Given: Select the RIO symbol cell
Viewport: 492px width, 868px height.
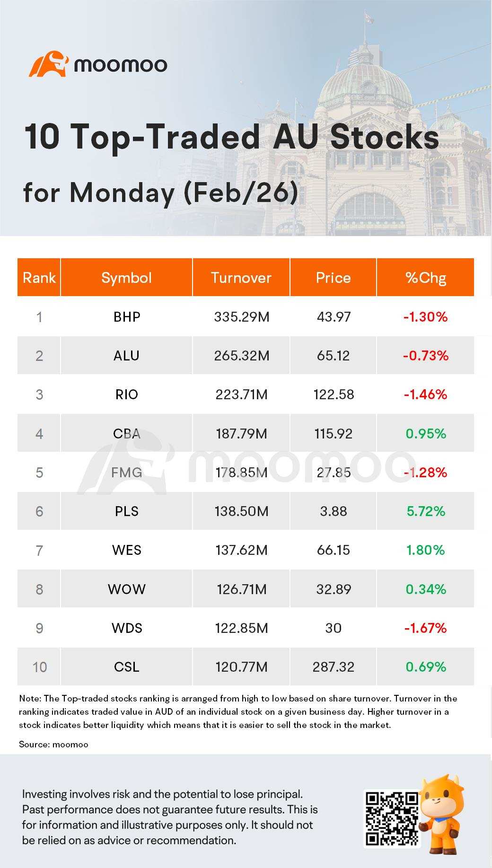Looking at the screenshot, I should coord(126,395).
